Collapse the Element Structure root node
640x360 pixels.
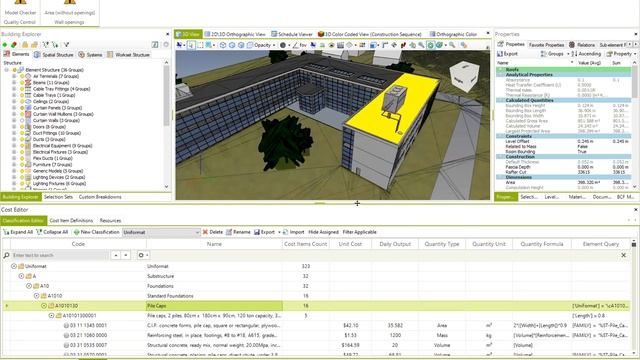coord(7,70)
